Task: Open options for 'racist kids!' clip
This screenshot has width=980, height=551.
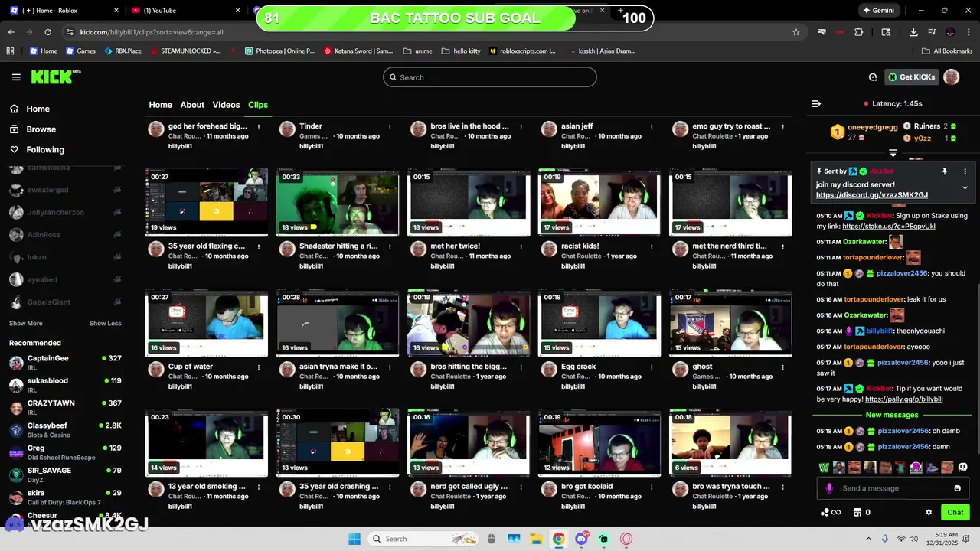Action: (x=652, y=246)
